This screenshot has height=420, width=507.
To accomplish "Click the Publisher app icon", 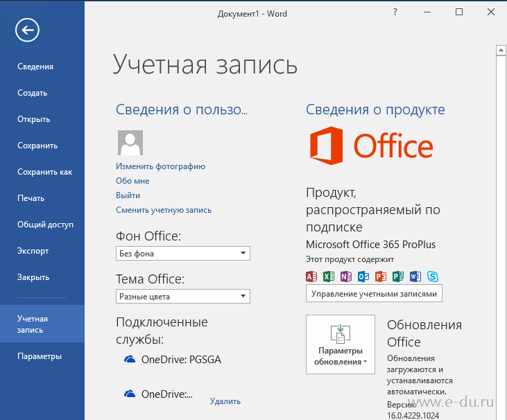I will point(398,277).
